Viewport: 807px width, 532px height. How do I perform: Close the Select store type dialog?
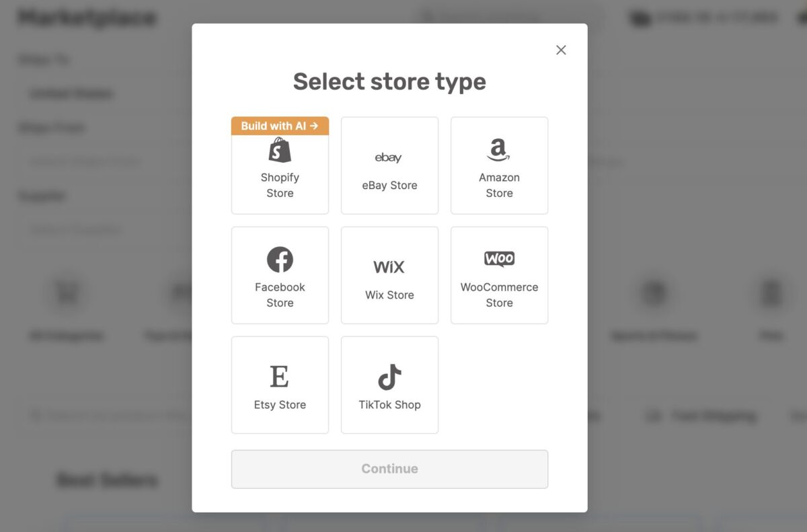pos(561,50)
